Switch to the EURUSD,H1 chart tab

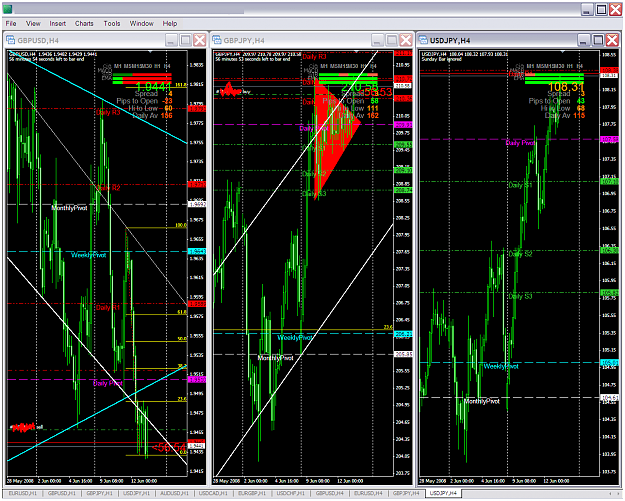pos(23,493)
